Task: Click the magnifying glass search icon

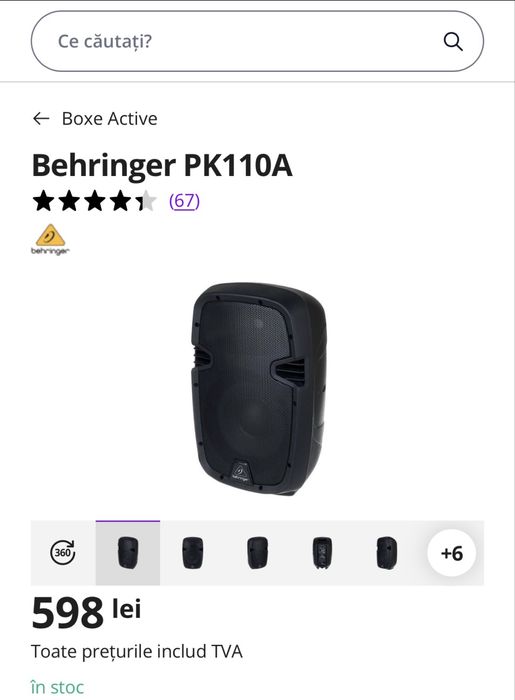Action: click(x=453, y=42)
